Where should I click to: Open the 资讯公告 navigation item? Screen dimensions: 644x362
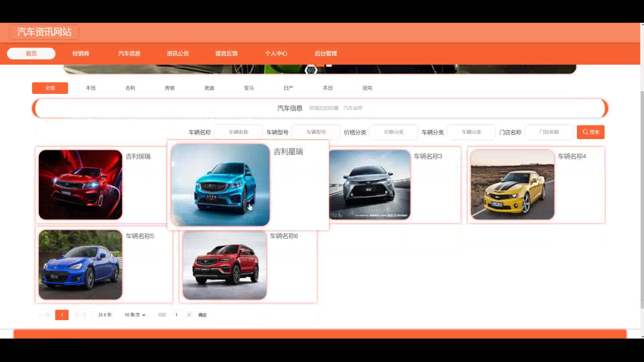click(178, 54)
